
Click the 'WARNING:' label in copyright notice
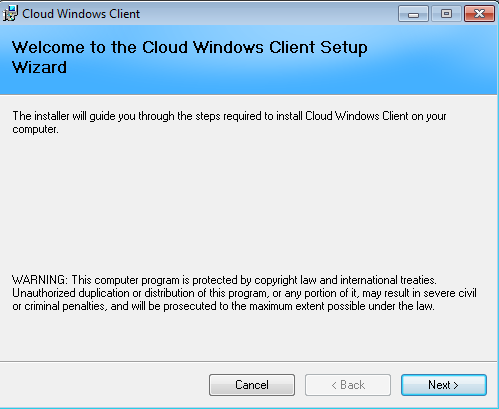coord(40,280)
